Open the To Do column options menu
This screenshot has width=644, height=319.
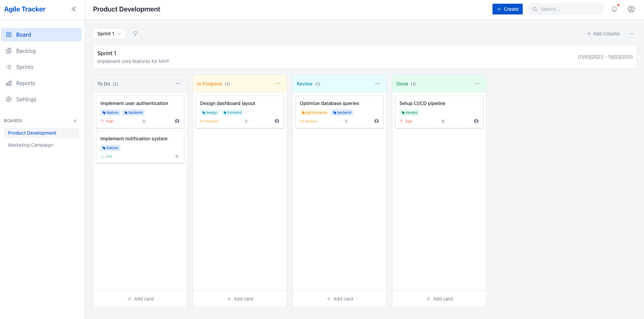tap(178, 83)
